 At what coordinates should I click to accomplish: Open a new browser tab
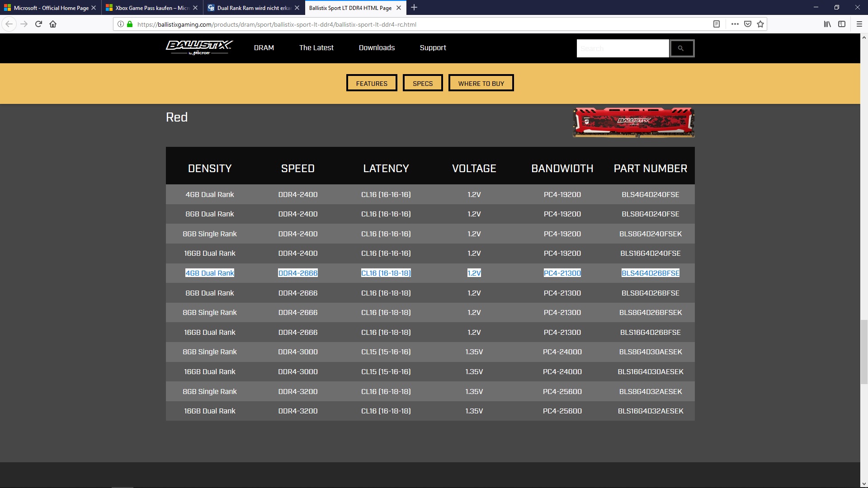pos(414,8)
